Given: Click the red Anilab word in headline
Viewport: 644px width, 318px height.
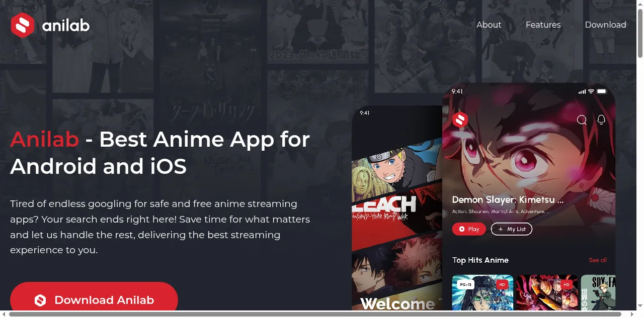Looking at the screenshot, I should point(45,139).
